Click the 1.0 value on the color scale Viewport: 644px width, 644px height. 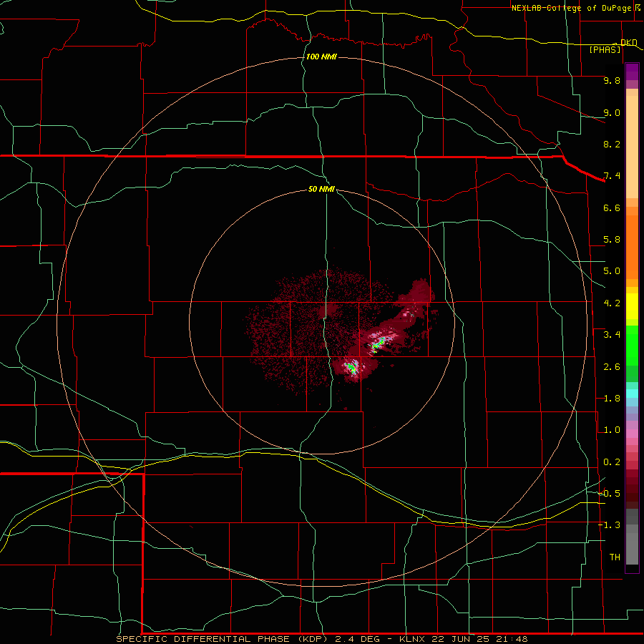pyautogui.click(x=612, y=430)
